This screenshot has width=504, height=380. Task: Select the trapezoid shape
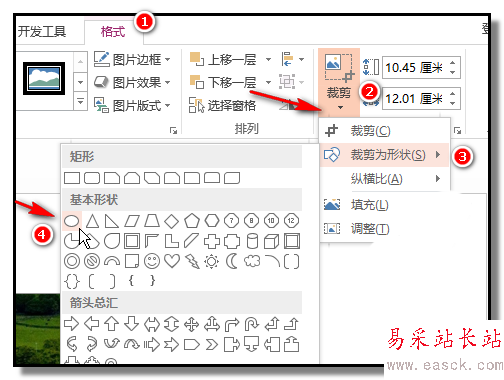tap(152, 221)
